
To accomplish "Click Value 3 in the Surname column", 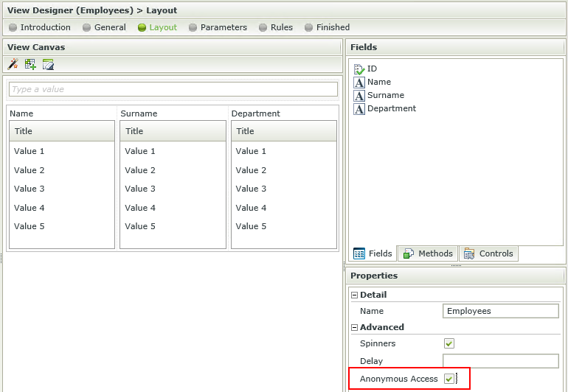I will (x=140, y=189).
